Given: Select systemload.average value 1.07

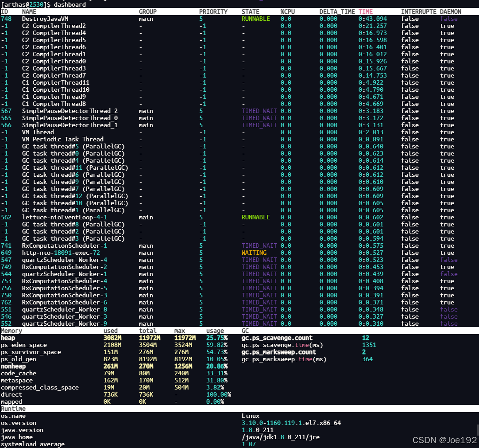Looking at the screenshot, I should (249, 444).
